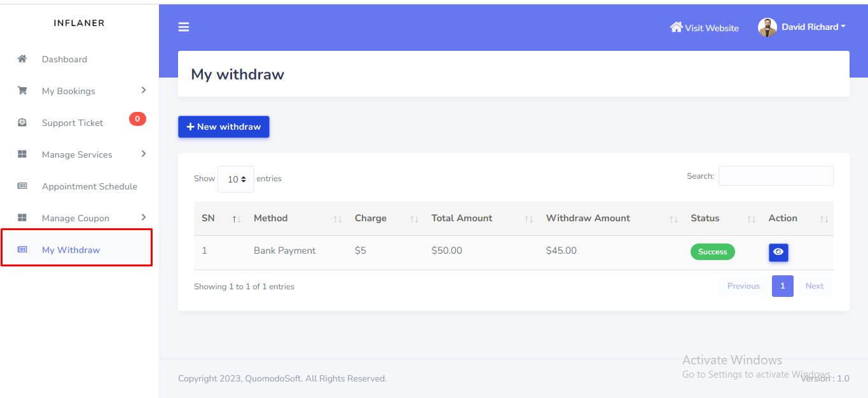The image size is (868, 398).
Task: Click the home icon beside Visit Website
Action: (x=676, y=27)
